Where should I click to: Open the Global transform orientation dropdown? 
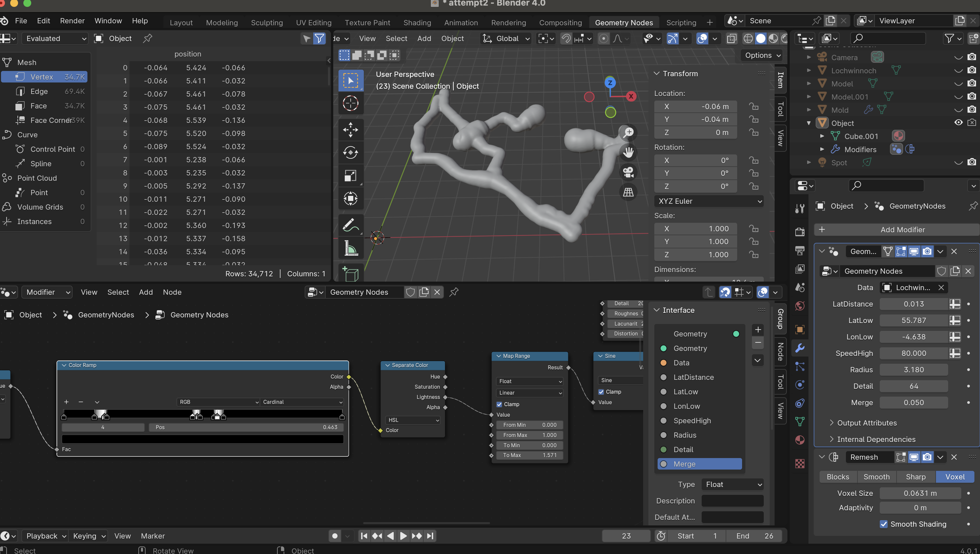pyautogui.click(x=506, y=38)
